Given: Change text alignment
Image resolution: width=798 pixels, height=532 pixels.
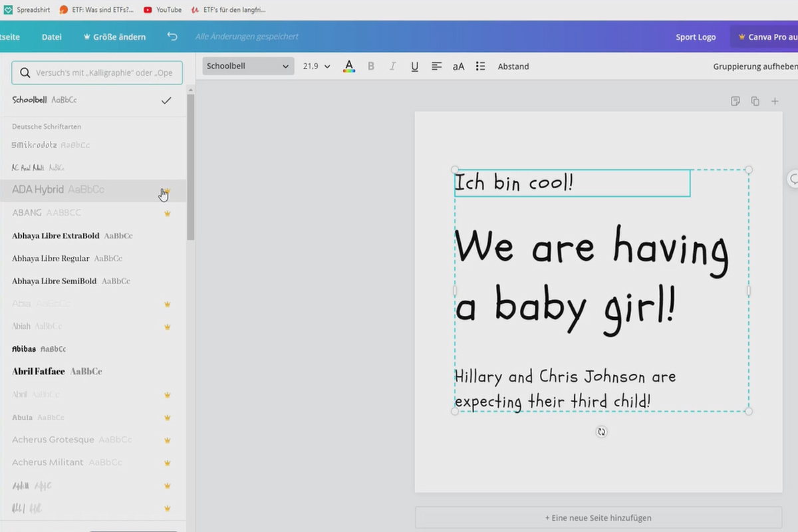Looking at the screenshot, I should [436, 66].
